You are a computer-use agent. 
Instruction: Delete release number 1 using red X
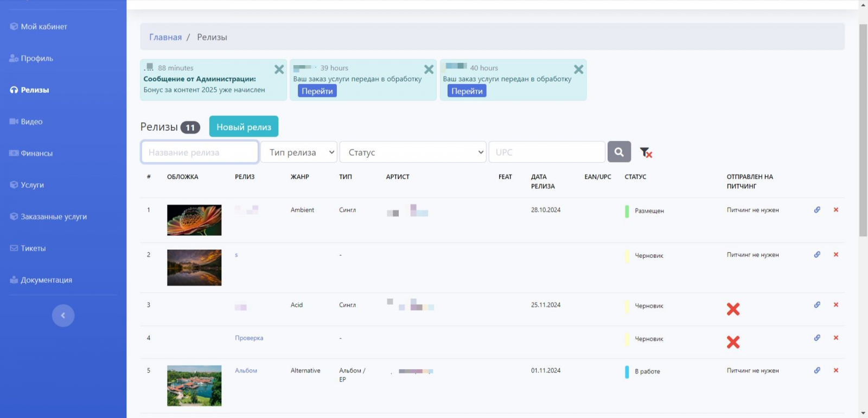click(x=835, y=210)
